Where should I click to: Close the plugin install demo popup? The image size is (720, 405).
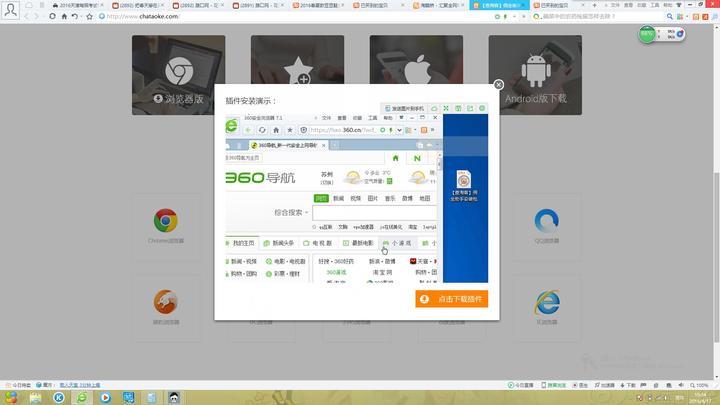click(498, 84)
